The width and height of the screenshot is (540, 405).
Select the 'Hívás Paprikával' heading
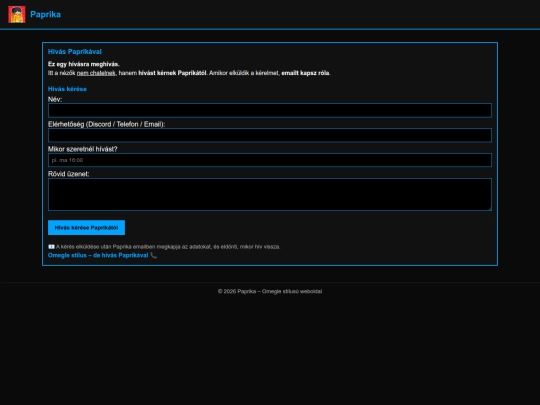tap(75, 52)
